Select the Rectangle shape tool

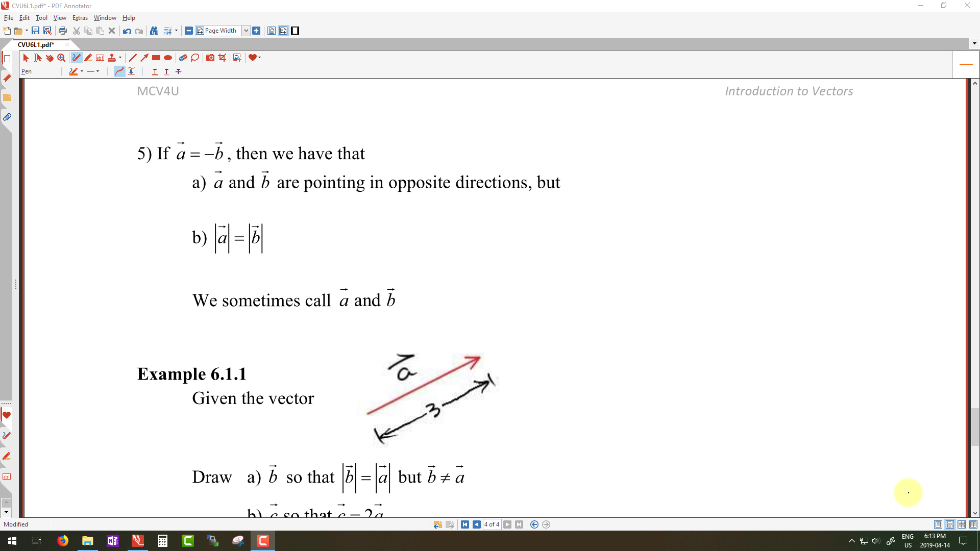coord(156,58)
